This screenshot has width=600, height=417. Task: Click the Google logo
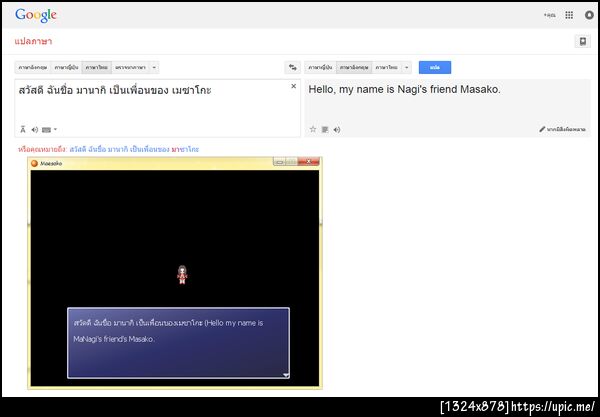pyautogui.click(x=36, y=15)
